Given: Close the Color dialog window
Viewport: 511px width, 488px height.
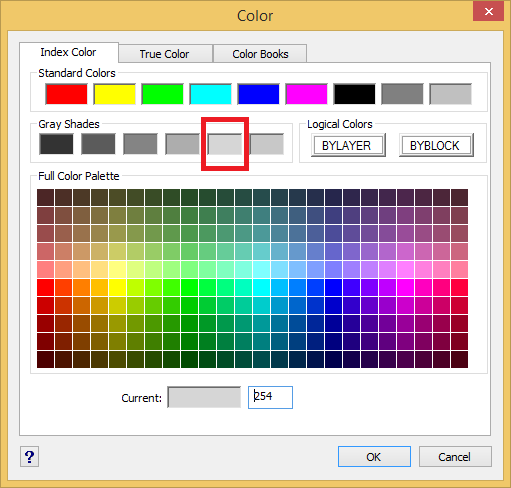Looking at the screenshot, I should tap(488, 12).
